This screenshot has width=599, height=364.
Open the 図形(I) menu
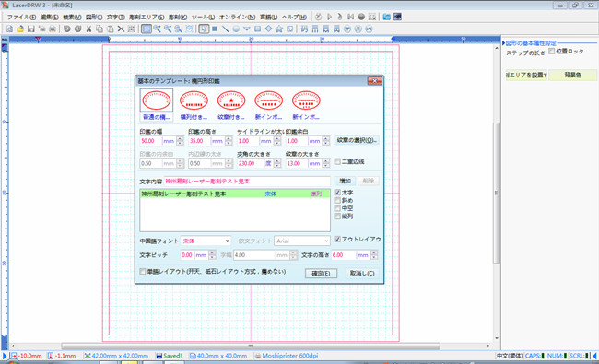[x=94, y=18]
